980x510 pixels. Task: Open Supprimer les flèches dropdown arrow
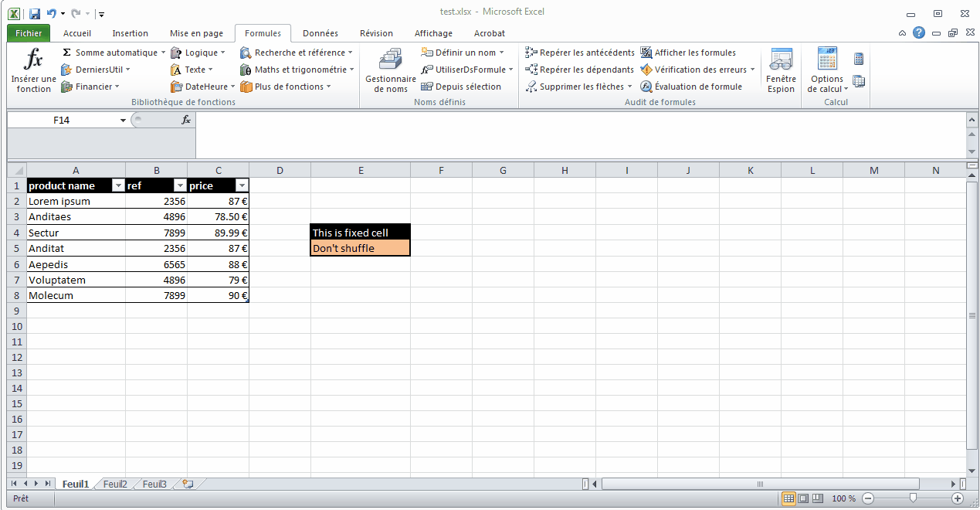point(630,87)
